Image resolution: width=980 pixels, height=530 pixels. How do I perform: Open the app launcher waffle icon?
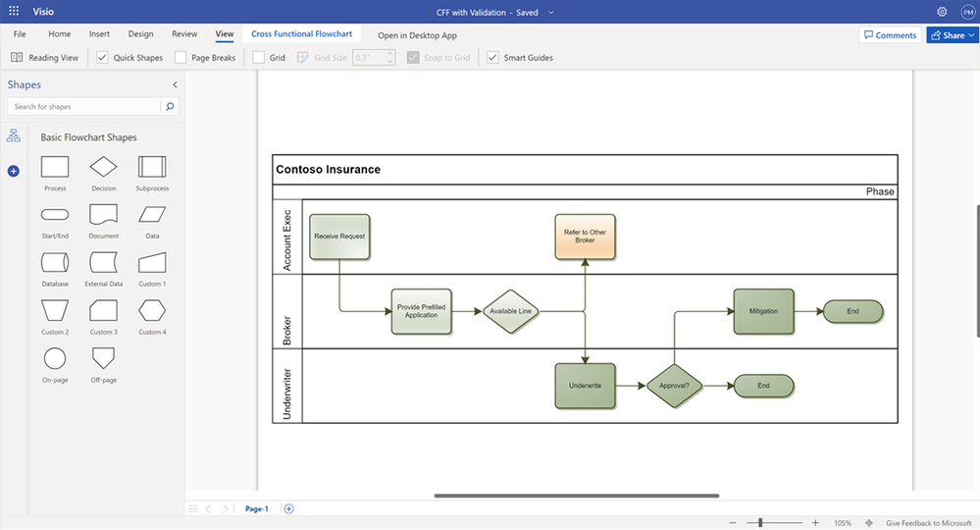(x=14, y=11)
